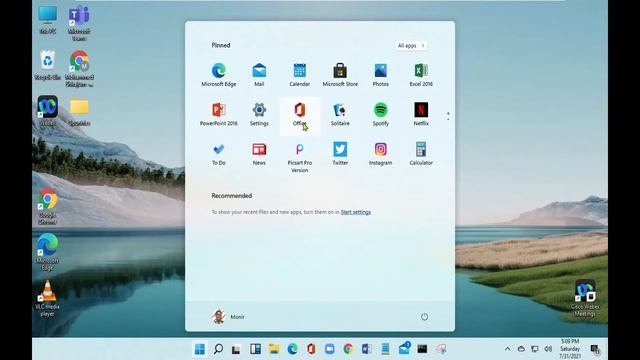Open the Photos app in Start menu
Screen dimensions: 640x360
(x=380, y=75)
